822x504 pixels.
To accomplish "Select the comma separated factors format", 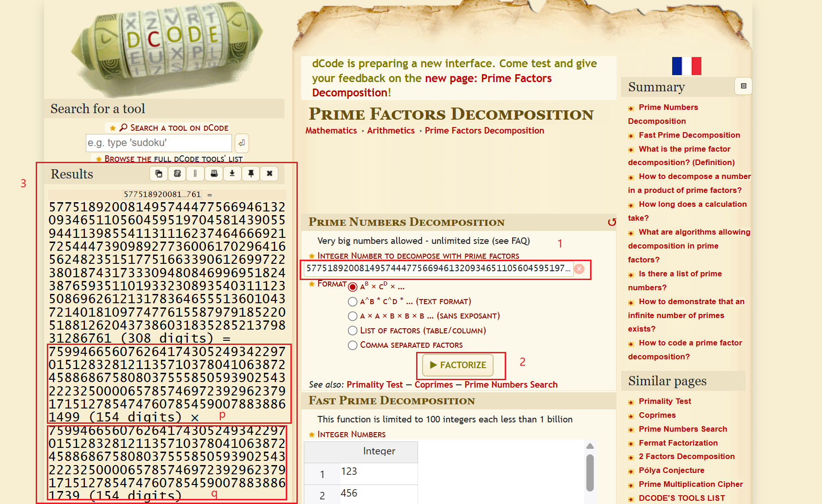I will click(353, 345).
